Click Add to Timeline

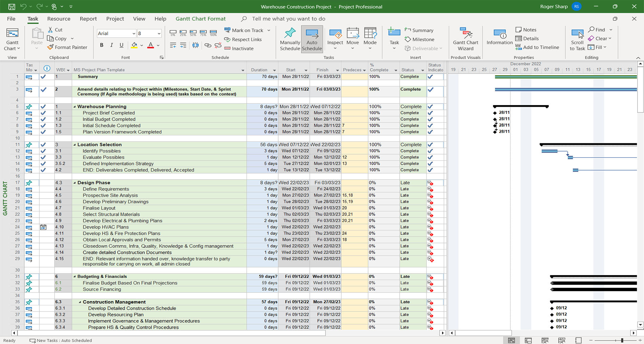537,47
